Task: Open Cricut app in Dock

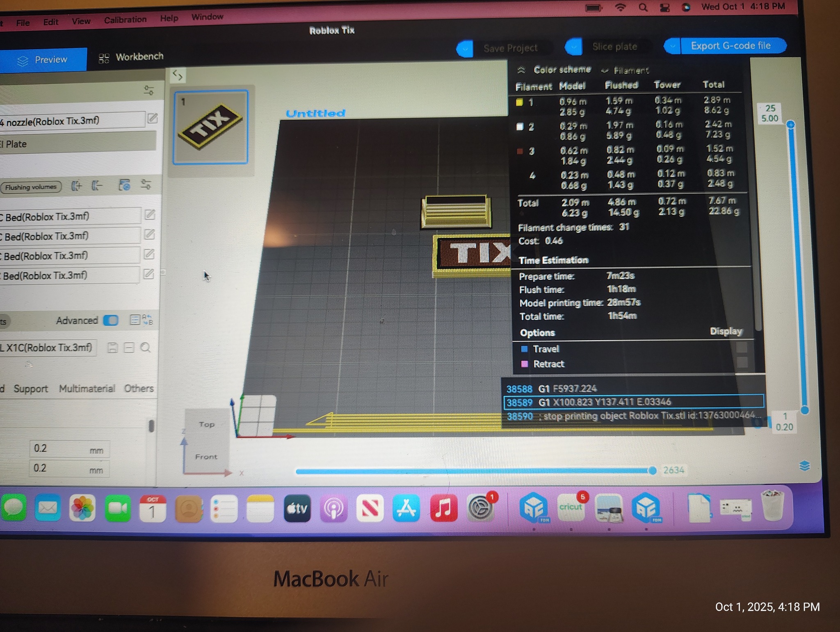Action: pos(571,508)
